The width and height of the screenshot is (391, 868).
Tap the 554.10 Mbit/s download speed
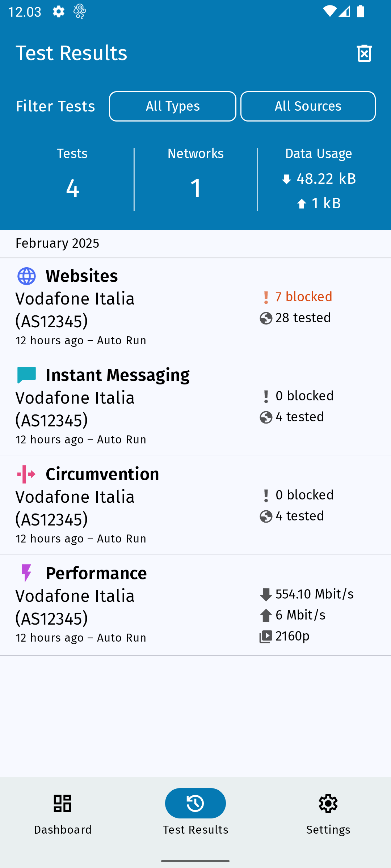314,594
